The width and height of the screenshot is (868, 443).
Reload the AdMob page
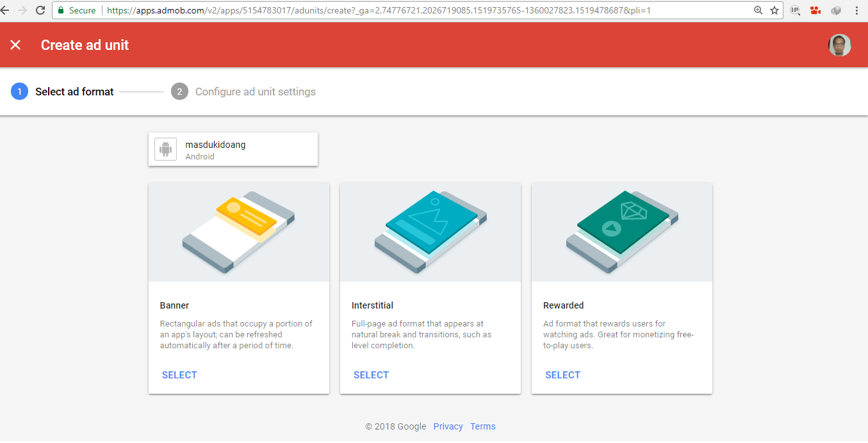[x=40, y=10]
